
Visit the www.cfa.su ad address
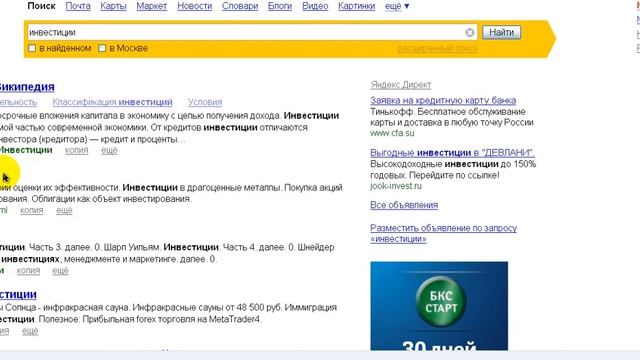392,133
